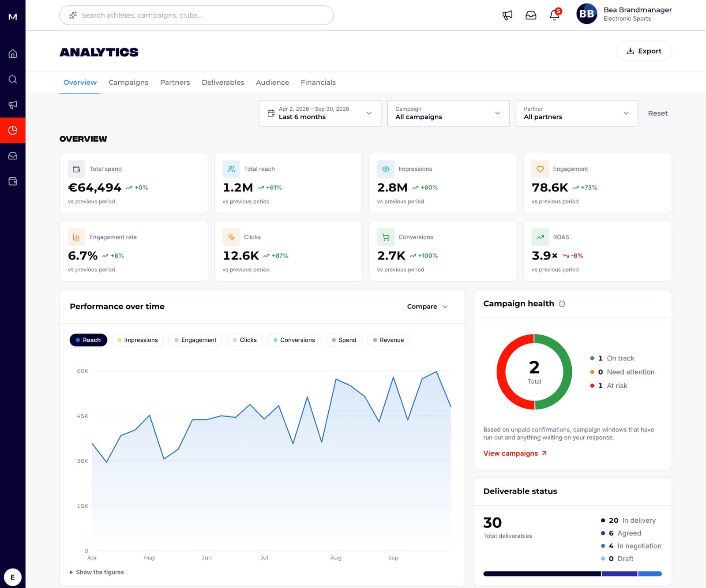Click the Campaign health info icon

[562, 304]
